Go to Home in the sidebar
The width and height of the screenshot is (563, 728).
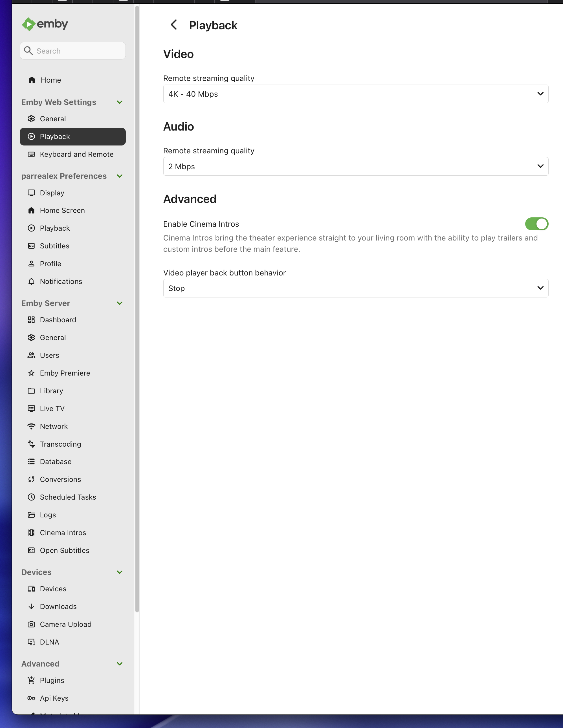51,80
